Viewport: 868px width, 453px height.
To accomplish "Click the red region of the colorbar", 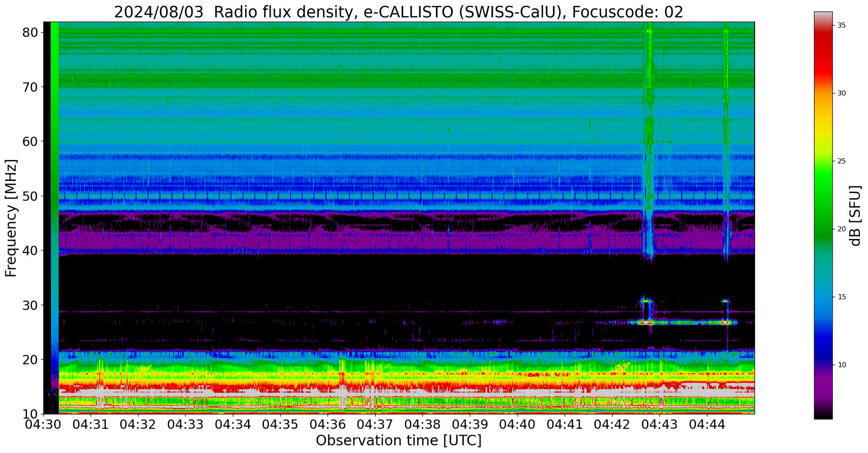I will click(823, 55).
